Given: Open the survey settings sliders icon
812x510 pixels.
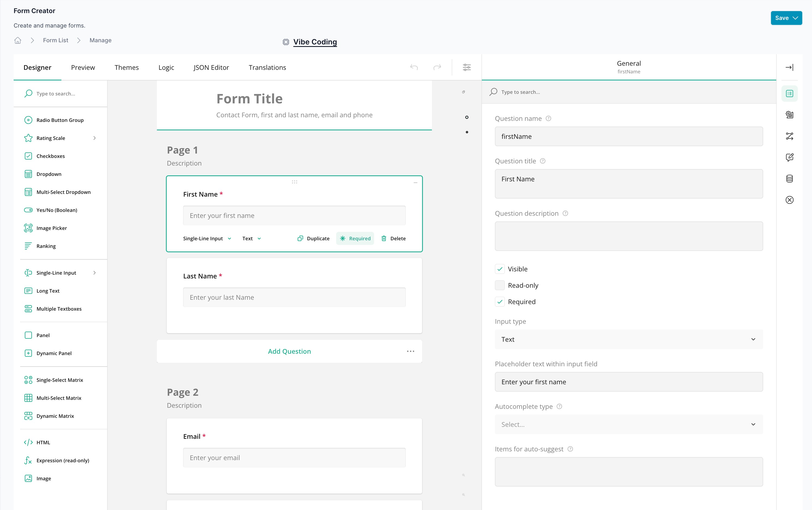Looking at the screenshot, I should click(466, 67).
